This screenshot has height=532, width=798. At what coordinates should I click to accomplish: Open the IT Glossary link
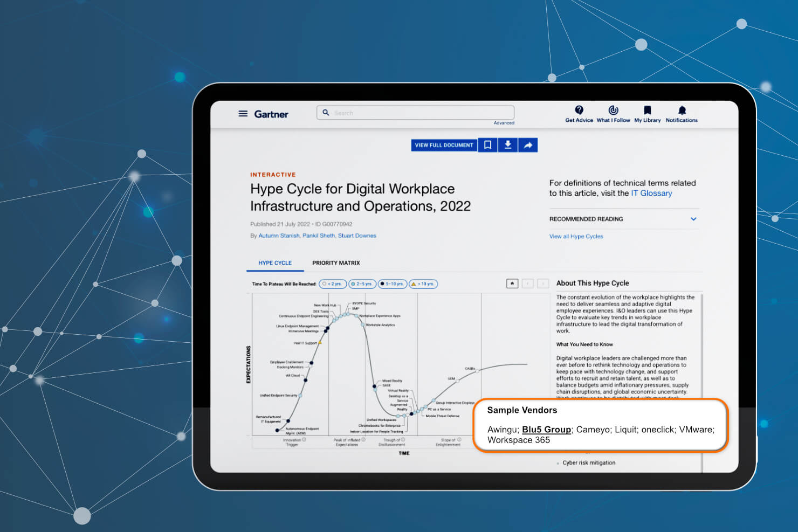(x=651, y=193)
